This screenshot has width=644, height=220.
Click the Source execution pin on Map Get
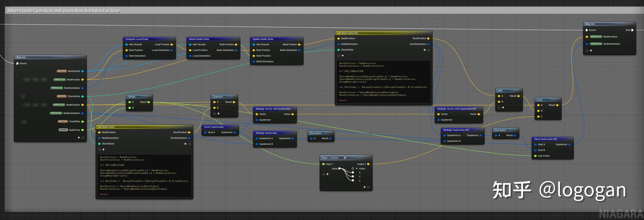click(17, 63)
